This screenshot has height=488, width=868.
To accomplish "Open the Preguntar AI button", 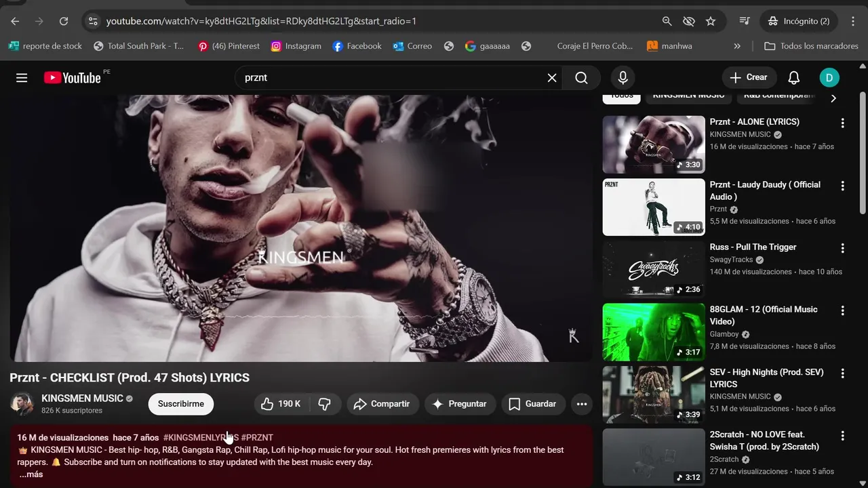I will click(x=460, y=404).
